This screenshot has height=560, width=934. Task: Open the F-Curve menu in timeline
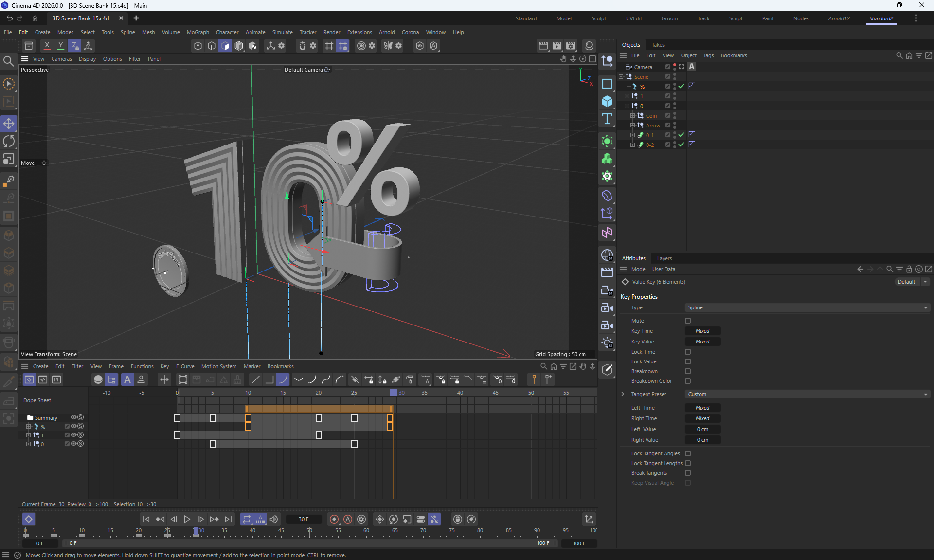pyautogui.click(x=185, y=366)
